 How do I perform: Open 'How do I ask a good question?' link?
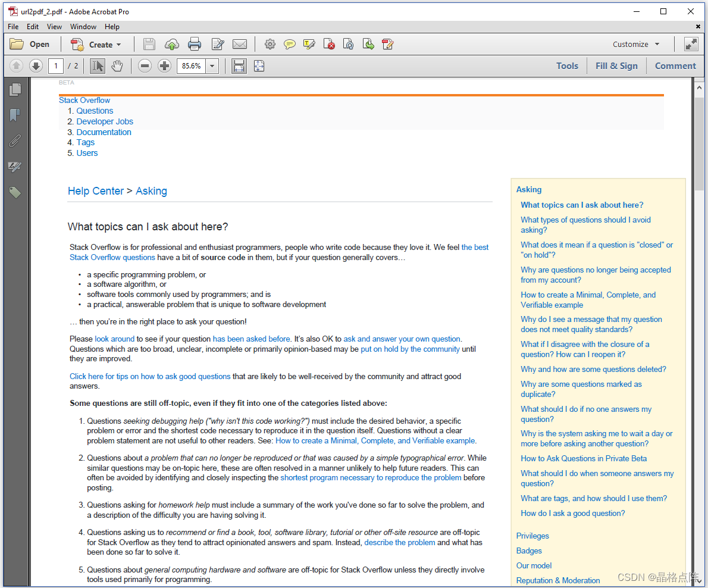point(572,514)
